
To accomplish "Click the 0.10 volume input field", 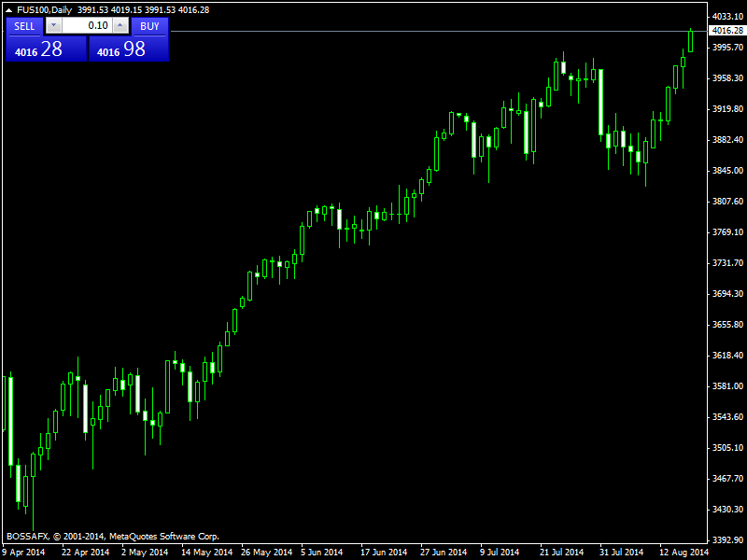I will pos(87,26).
